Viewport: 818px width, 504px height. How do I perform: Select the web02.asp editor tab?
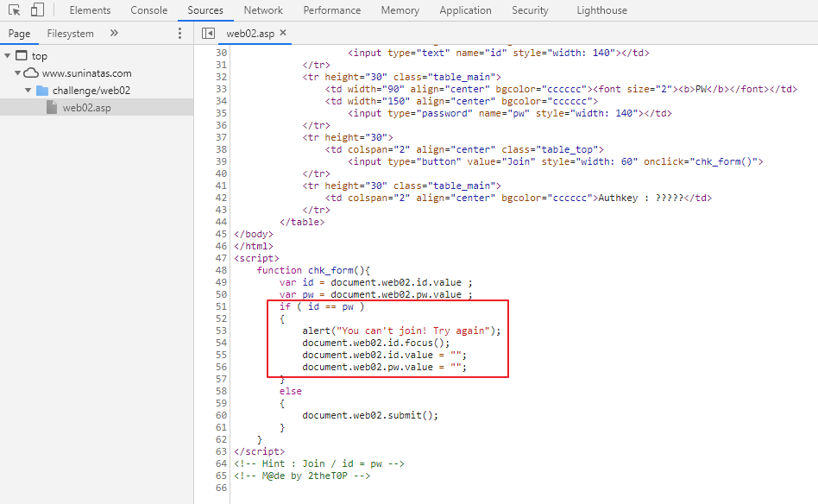coord(250,34)
